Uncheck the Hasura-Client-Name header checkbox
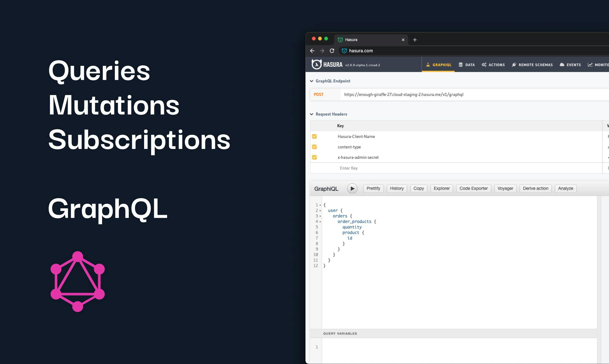The width and height of the screenshot is (609, 364). 314,136
